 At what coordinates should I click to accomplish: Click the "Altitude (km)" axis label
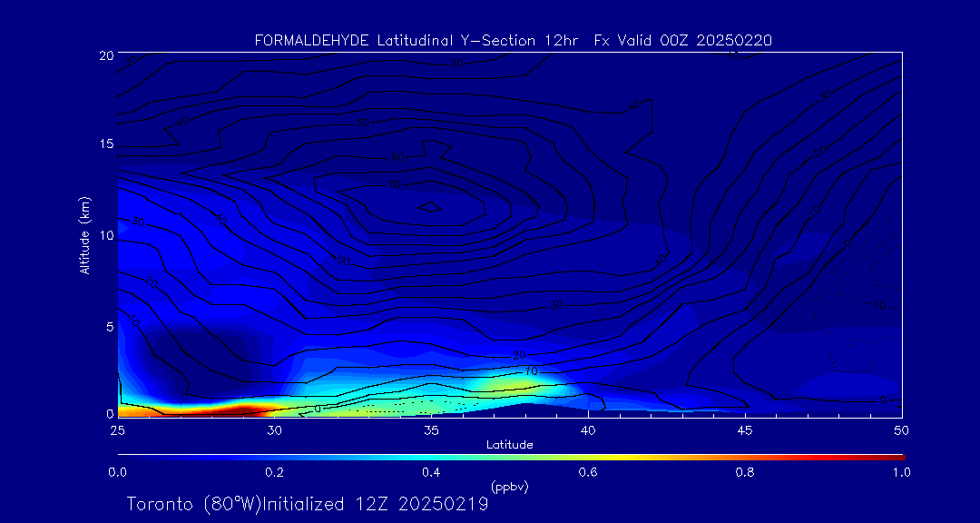(83, 234)
